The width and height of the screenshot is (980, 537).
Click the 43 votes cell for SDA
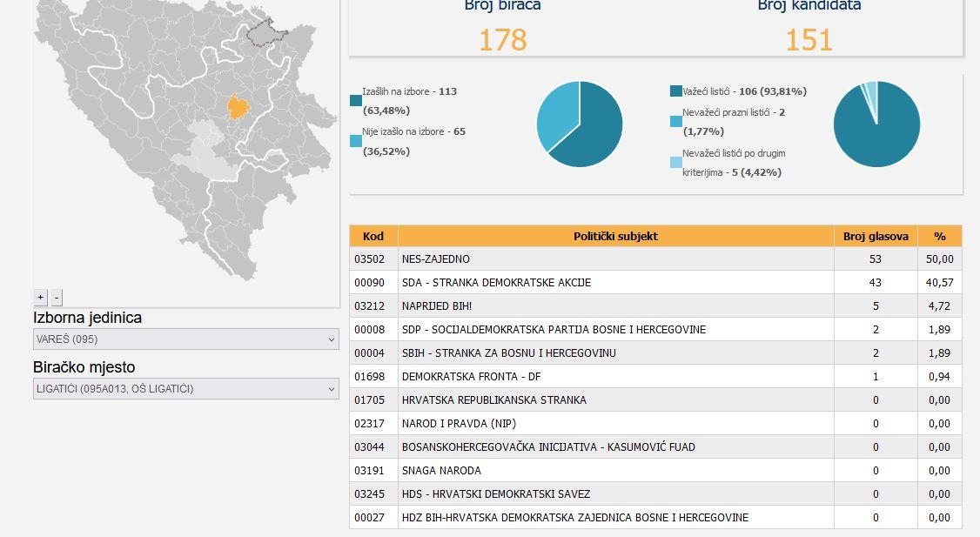[876, 283]
